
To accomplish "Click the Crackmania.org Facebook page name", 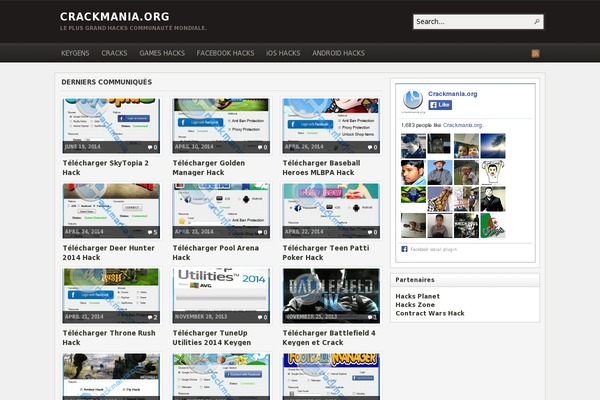I will pyautogui.click(x=453, y=94).
